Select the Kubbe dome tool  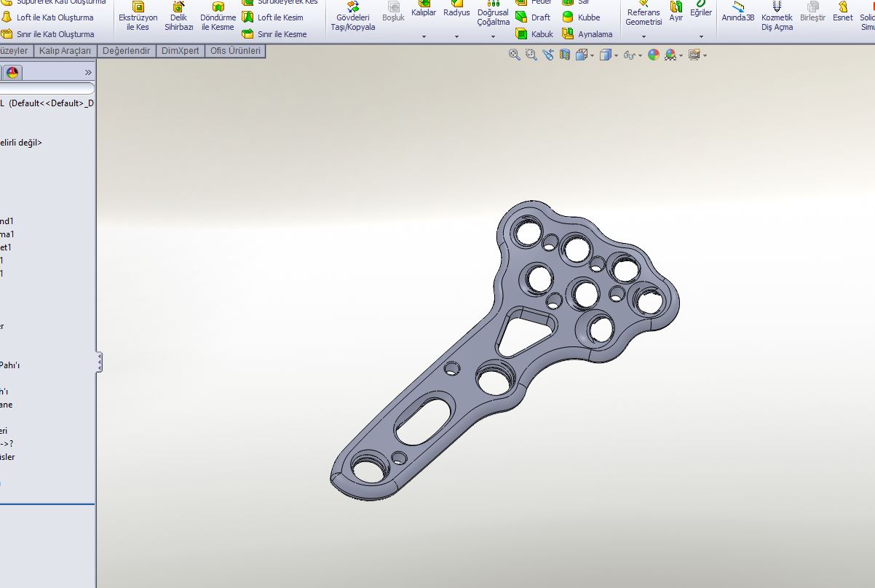pyautogui.click(x=582, y=17)
